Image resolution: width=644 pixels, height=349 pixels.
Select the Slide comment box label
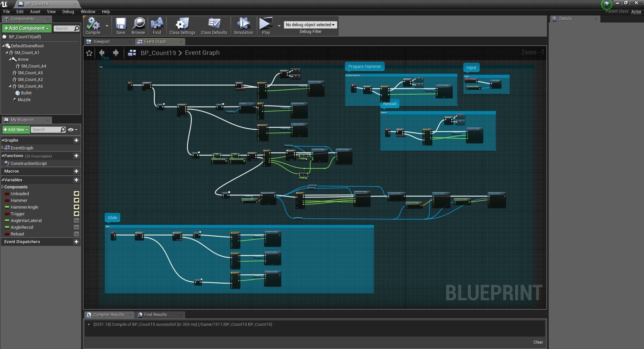(112, 218)
